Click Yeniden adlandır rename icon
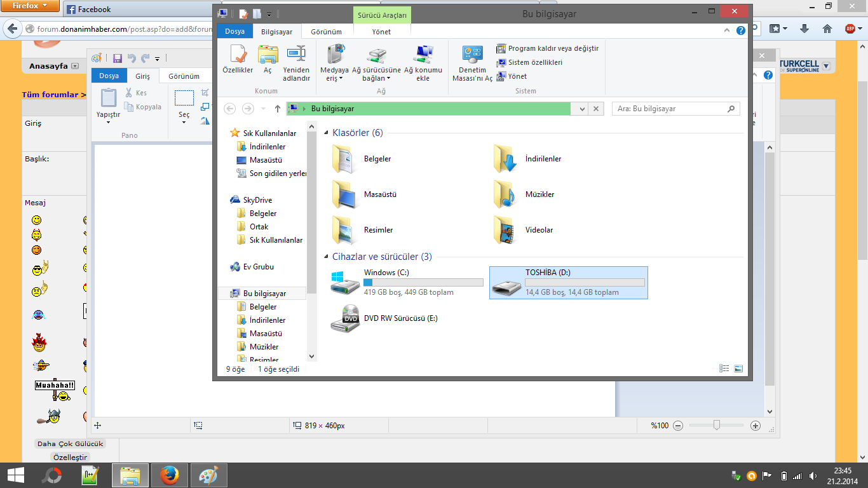The image size is (868, 488). click(296, 63)
